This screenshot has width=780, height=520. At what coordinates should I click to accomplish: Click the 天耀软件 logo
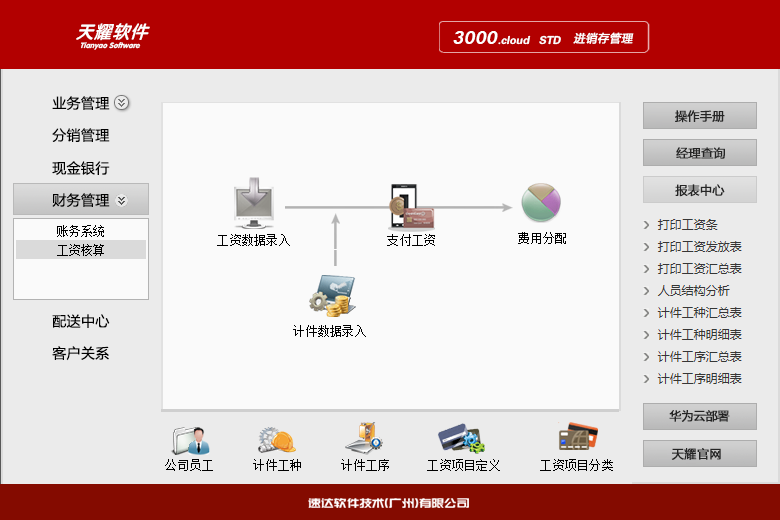click(x=112, y=36)
